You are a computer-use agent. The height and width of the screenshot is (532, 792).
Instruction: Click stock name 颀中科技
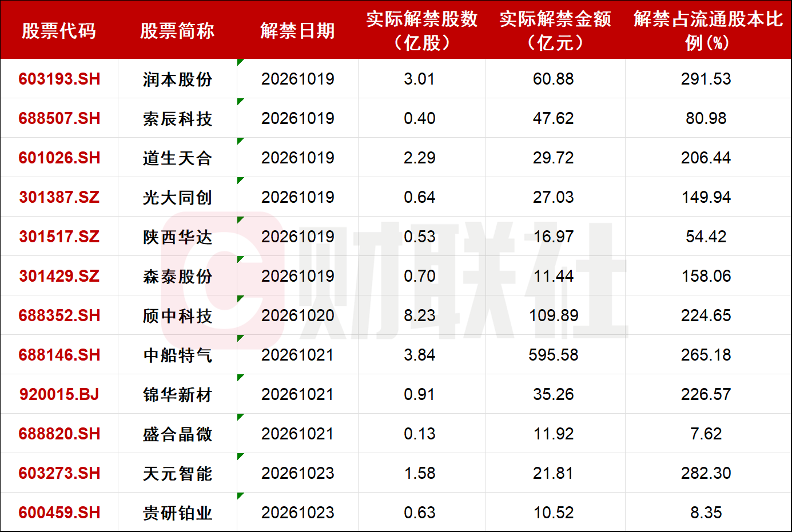click(177, 316)
